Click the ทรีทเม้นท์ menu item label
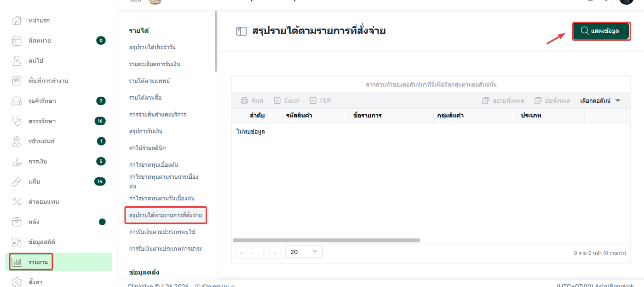Screen dimensions: 644x287 pos(41,141)
